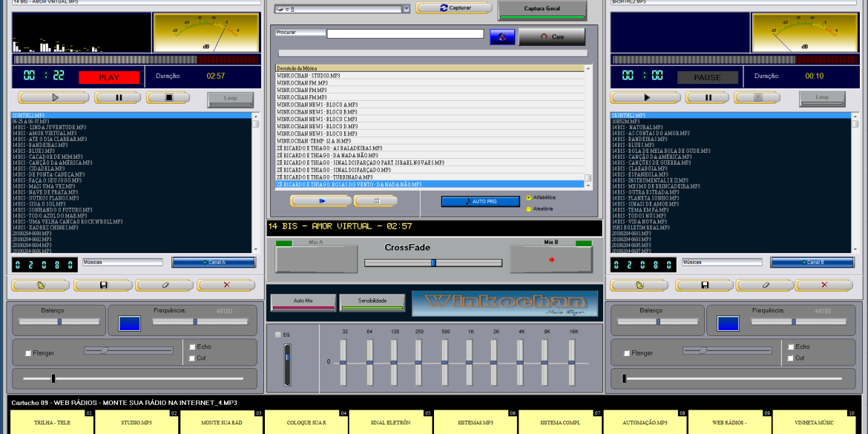The width and height of the screenshot is (868, 434).
Task: Toggle the Echo checkbox on right deck
Action: point(791,346)
